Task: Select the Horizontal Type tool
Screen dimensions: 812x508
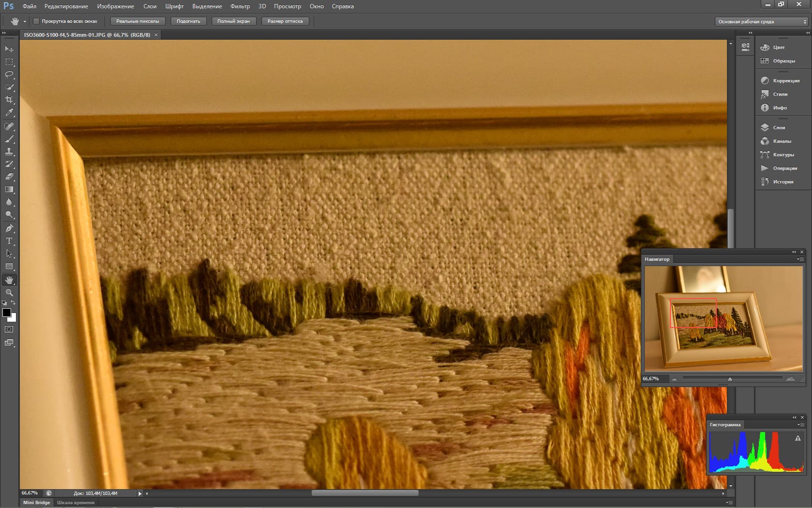Action: tap(9, 241)
